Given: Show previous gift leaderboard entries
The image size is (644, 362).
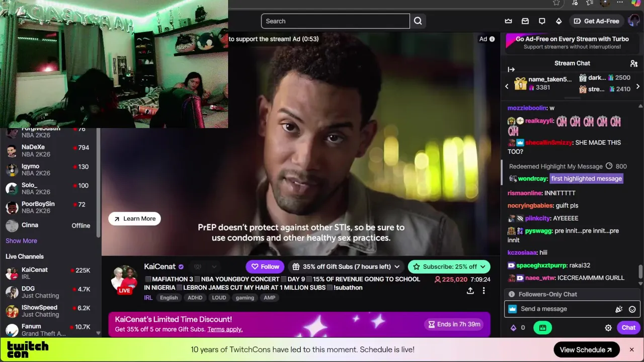Looking at the screenshot, I should [x=507, y=86].
